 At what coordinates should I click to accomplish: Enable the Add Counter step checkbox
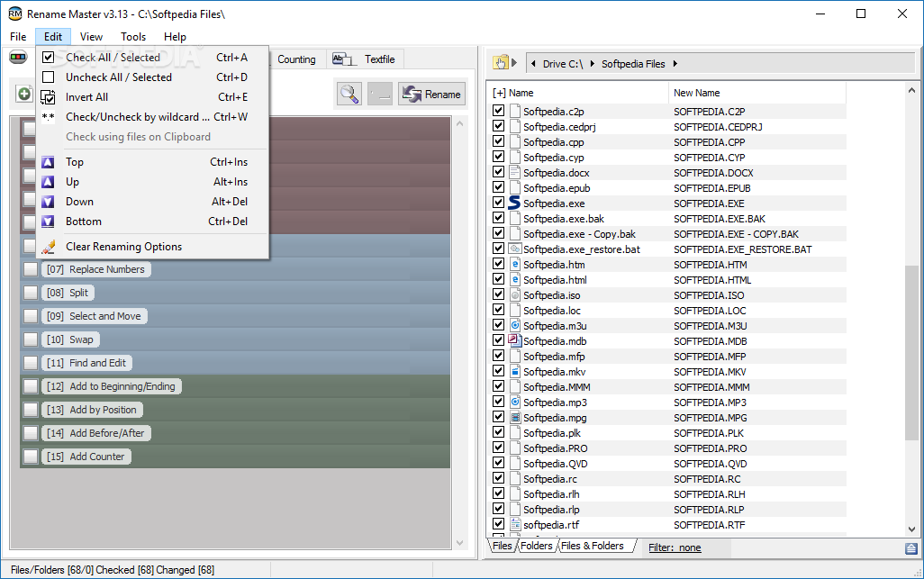[x=31, y=457]
